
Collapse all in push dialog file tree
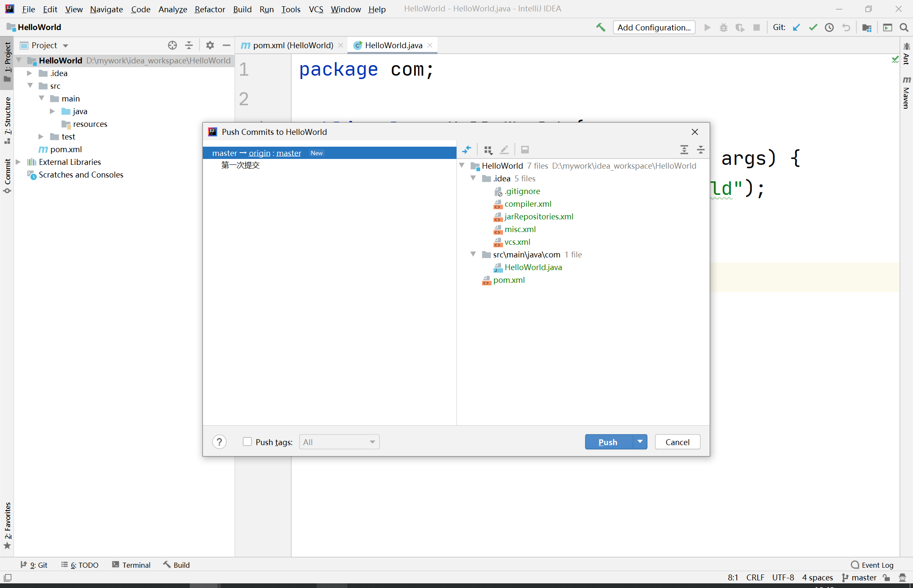pos(701,150)
